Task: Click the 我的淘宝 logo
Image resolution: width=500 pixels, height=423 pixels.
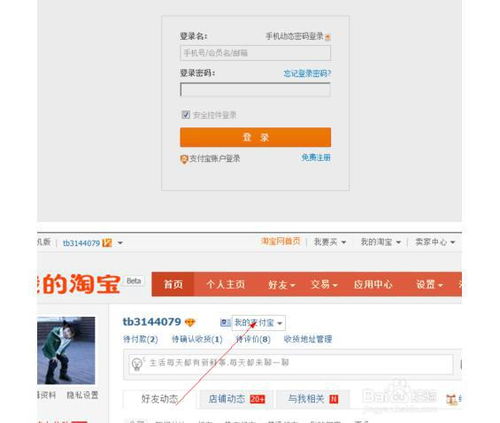Action: point(79,284)
